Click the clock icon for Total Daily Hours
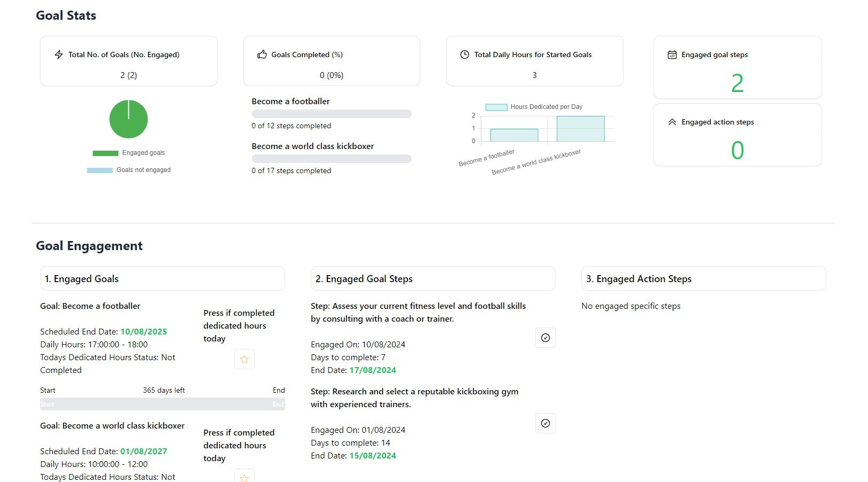Viewport: 868px width, 482px height. click(465, 55)
